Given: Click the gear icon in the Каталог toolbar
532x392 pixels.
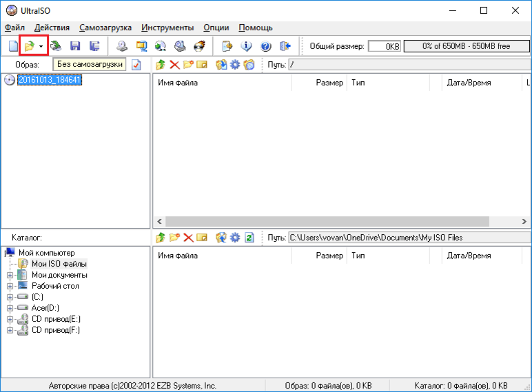Looking at the screenshot, I should [x=235, y=238].
